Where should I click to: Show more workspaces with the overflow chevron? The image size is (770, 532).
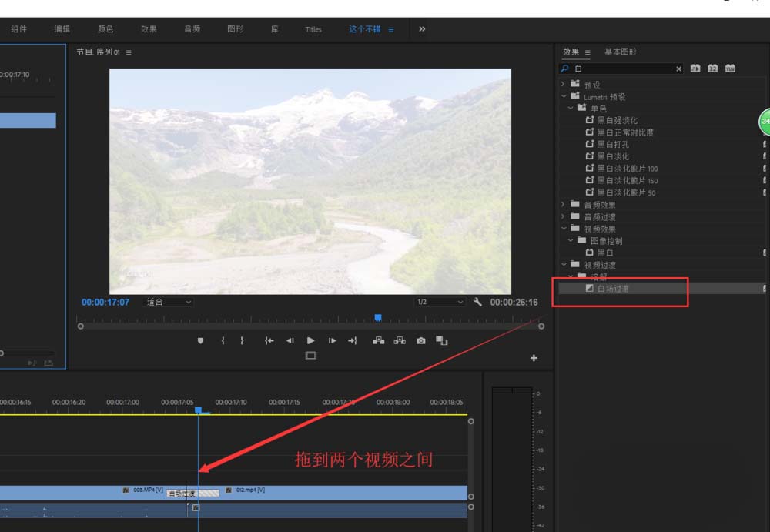click(x=422, y=29)
